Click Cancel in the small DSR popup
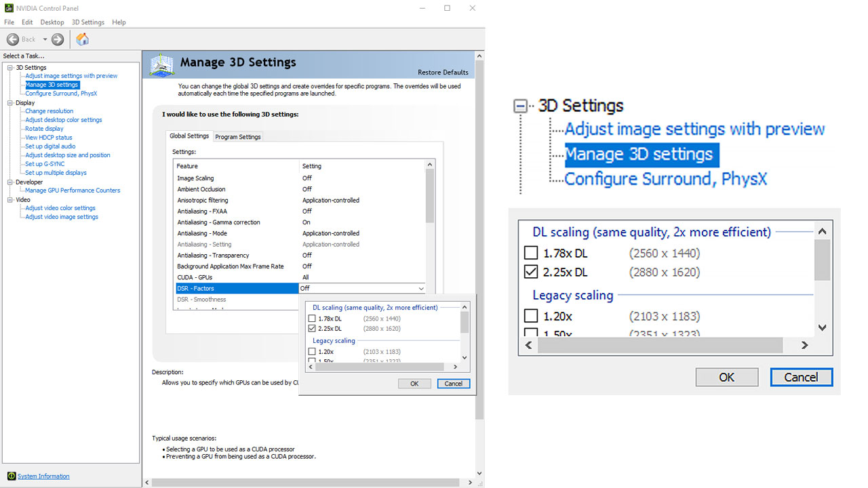Screen dimensions: 868x488 (453, 384)
